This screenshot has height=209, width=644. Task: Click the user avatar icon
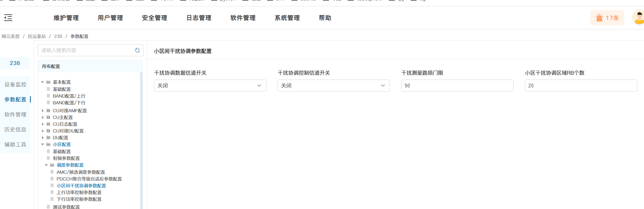point(638,18)
